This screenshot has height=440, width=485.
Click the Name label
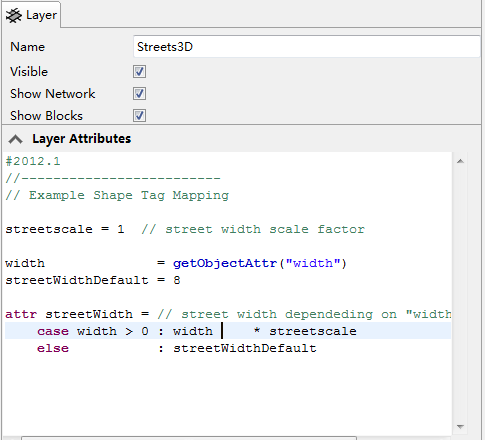27,47
